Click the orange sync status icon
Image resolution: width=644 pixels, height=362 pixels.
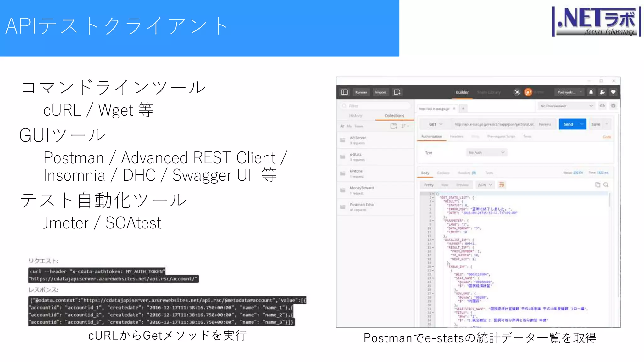pyautogui.click(x=528, y=92)
